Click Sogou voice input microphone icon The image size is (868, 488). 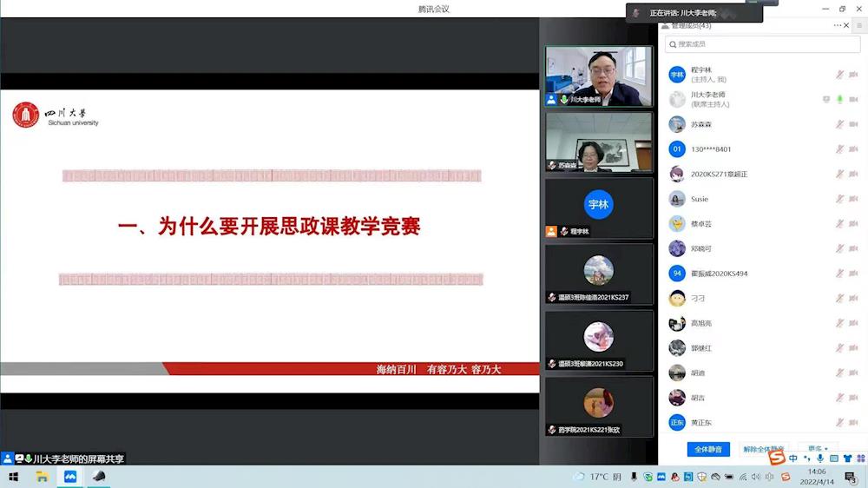(820, 458)
